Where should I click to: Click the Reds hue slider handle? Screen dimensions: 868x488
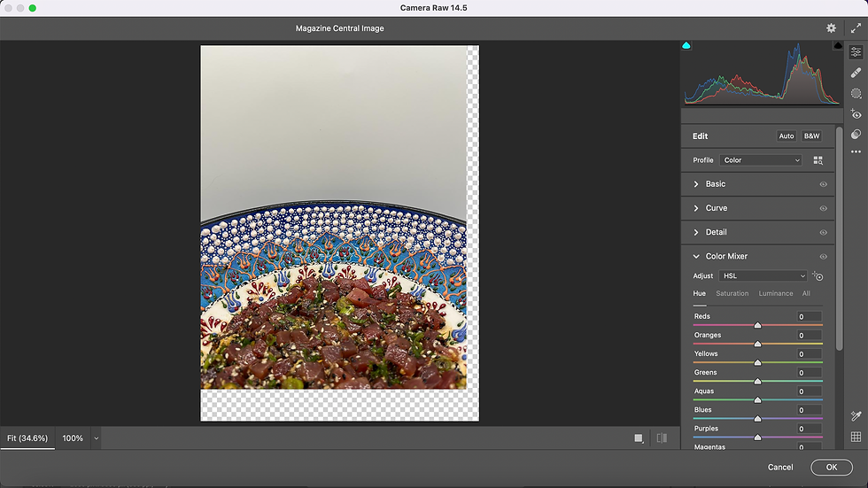(757, 325)
